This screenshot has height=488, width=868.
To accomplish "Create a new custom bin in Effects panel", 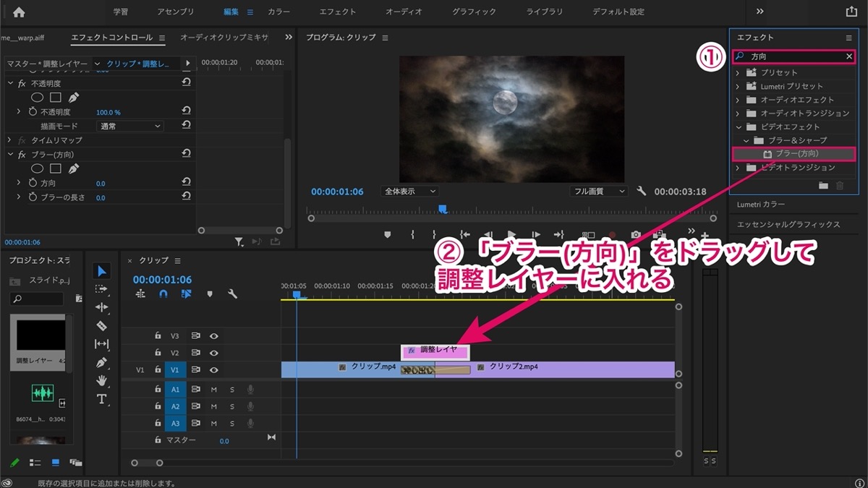I will click(823, 186).
